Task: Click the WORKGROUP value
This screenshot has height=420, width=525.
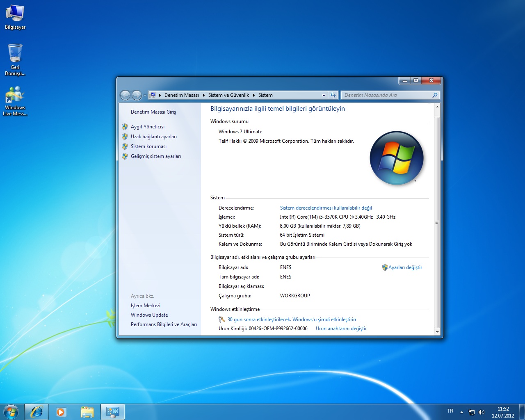Action: pos(295,296)
